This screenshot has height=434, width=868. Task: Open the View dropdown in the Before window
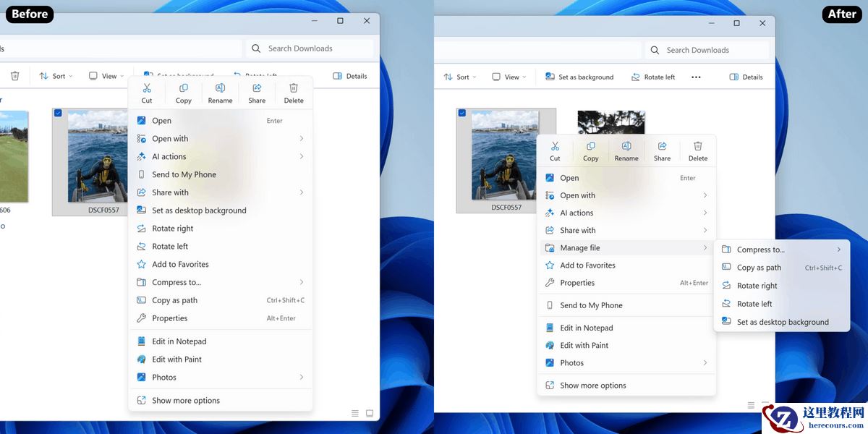click(x=106, y=76)
